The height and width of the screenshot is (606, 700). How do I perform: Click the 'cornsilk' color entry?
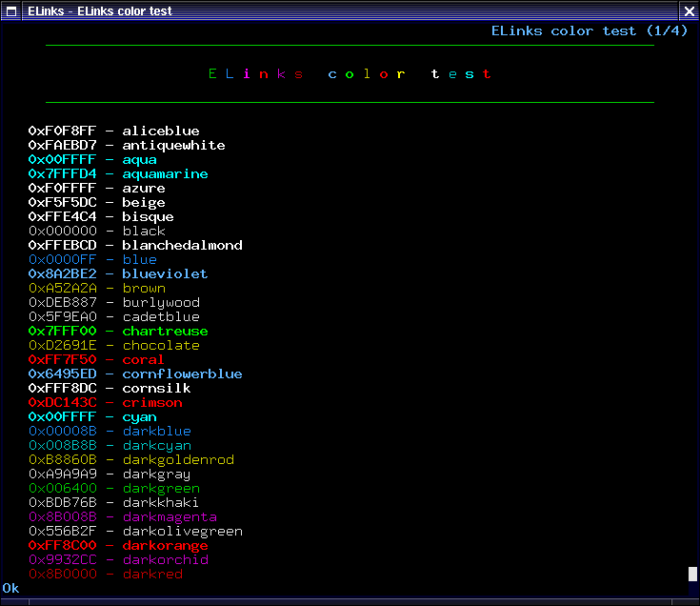[x=110, y=388]
